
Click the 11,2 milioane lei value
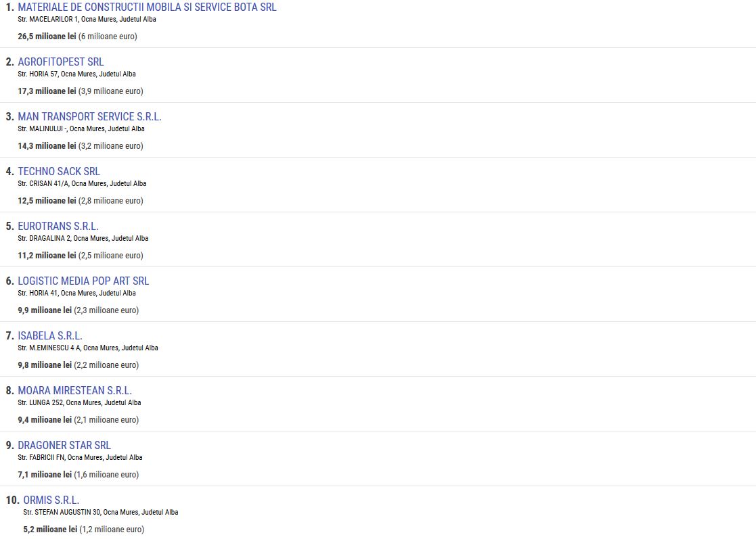pyautogui.click(x=47, y=256)
